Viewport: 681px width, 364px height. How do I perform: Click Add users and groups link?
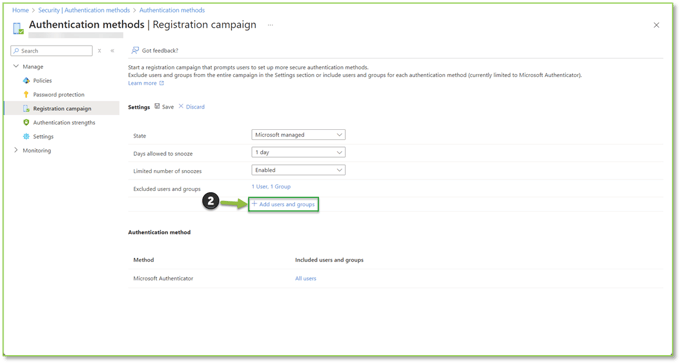click(283, 204)
